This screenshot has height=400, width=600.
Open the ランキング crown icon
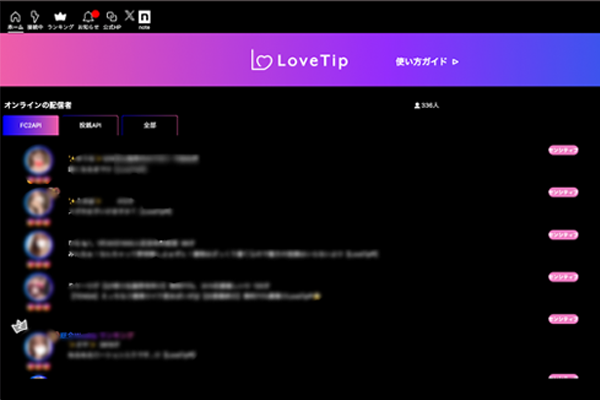tap(60, 20)
